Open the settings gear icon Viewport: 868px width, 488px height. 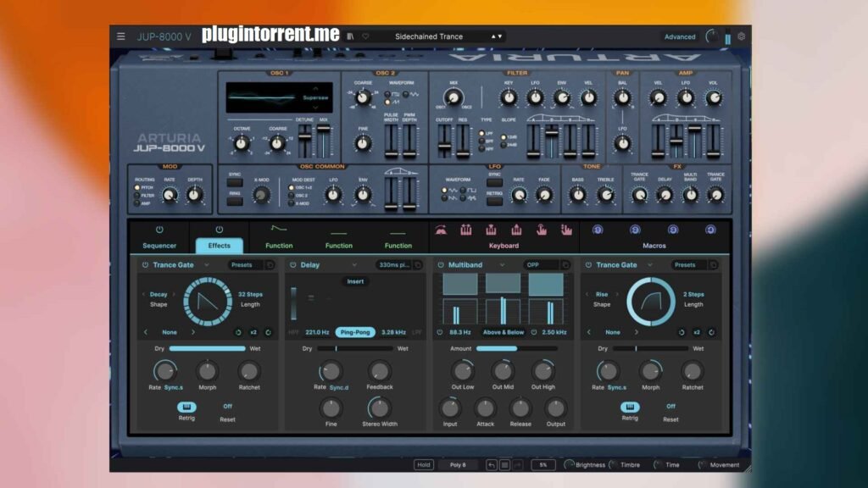[x=741, y=36]
